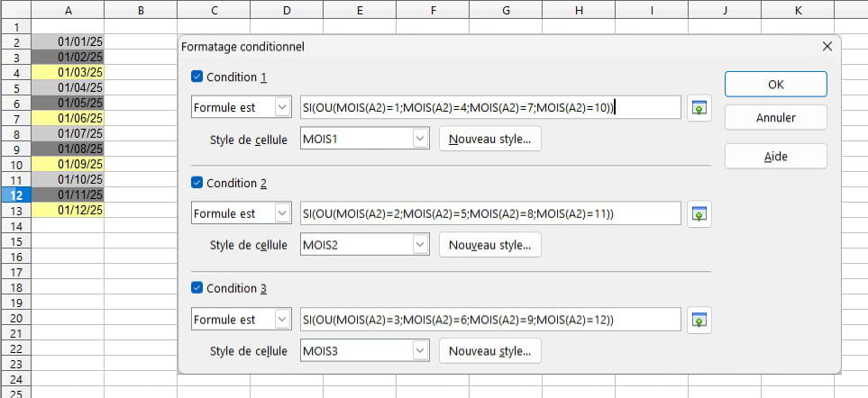The image size is (868, 398).
Task: Click the range shrink icon for Condition 3
Action: pos(699,320)
